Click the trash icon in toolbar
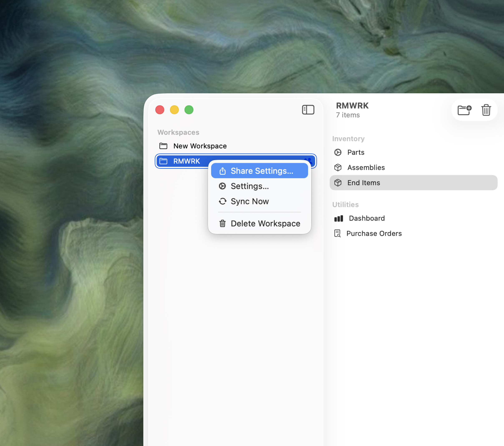This screenshot has width=504, height=446. pos(486,110)
